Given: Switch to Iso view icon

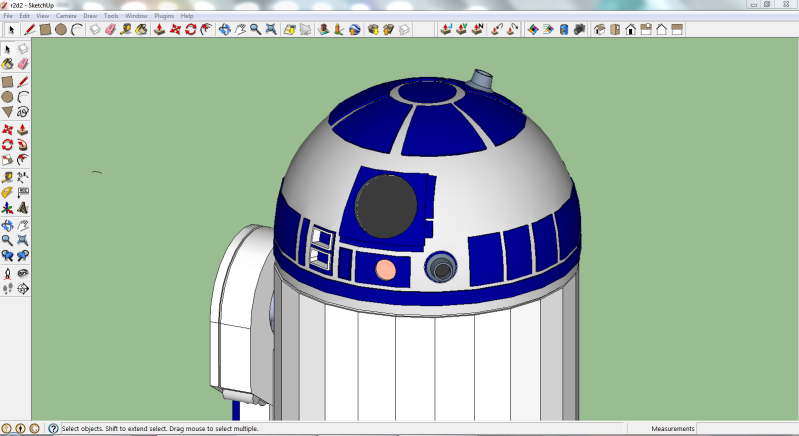Looking at the screenshot, I should [600, 30].
